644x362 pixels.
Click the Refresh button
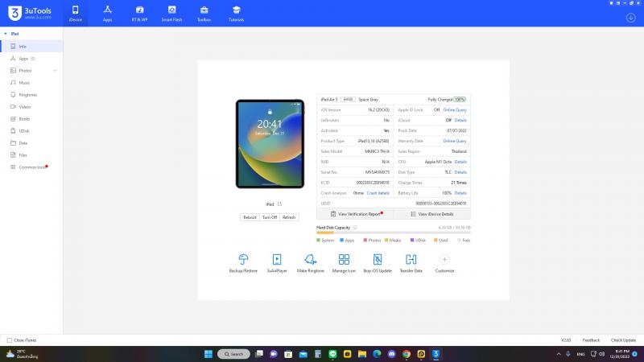289,217
